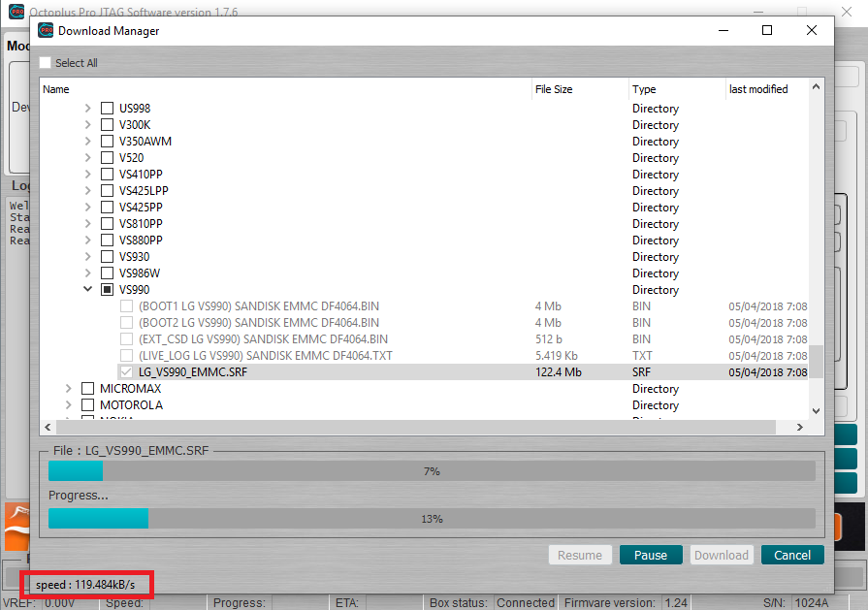The image size is (868, 610).
Task: Click S/N 1024A in main status bar
Action: click(795, 603)
